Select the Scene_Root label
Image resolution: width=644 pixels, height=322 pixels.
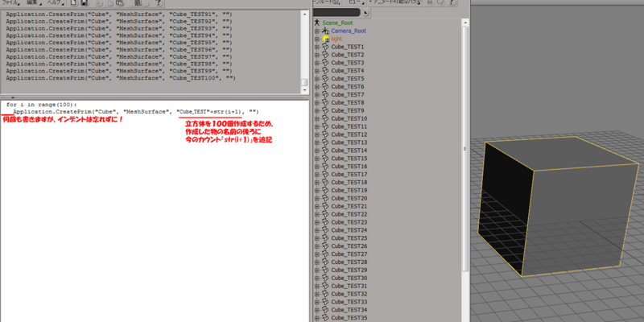(337, 23)
